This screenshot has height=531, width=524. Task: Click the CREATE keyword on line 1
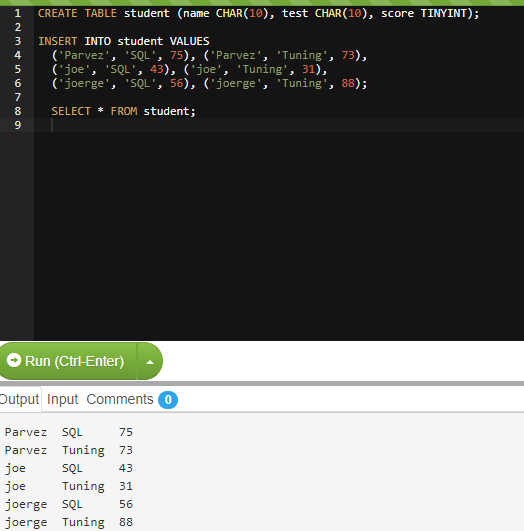click(58, 14)
